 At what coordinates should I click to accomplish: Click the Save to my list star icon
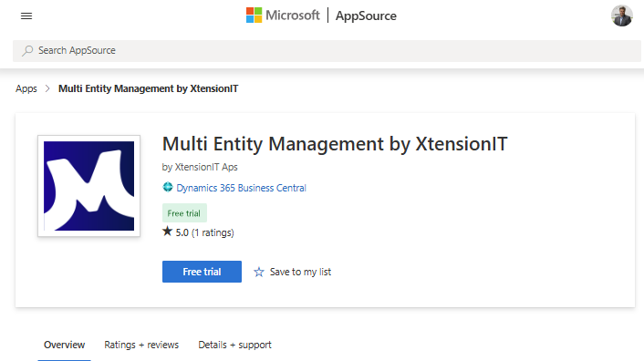tap(259, 272)
